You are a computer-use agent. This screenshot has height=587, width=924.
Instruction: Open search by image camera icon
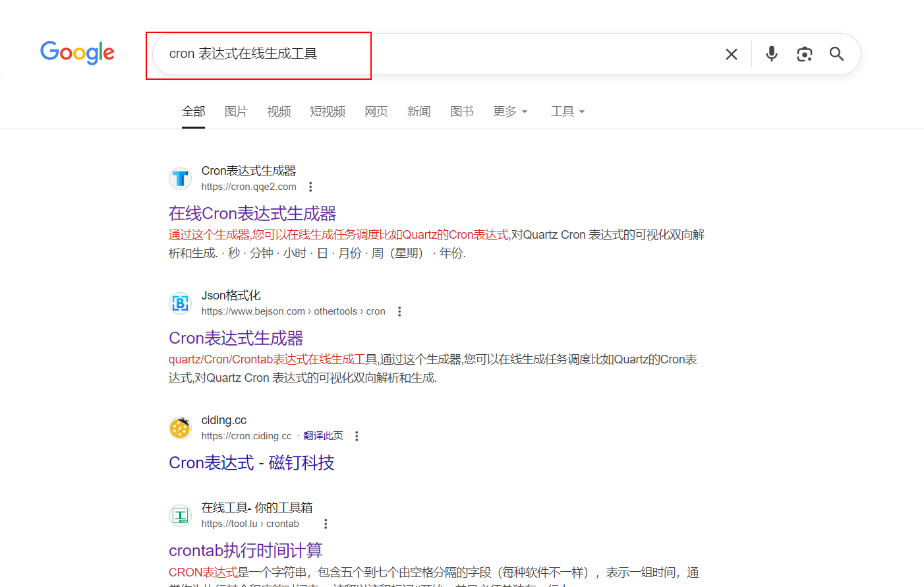point(804,54)
